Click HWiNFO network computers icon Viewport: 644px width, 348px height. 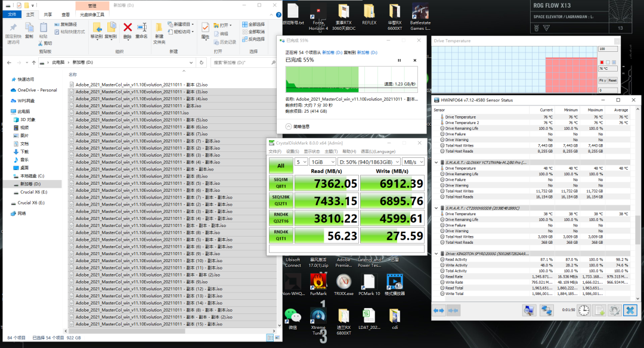tap(547, 310)
